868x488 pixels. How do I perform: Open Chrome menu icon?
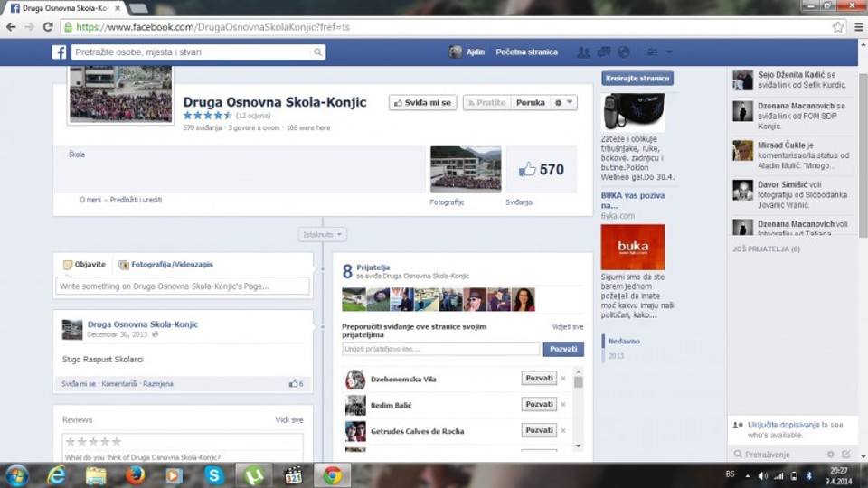coord(858,26)
